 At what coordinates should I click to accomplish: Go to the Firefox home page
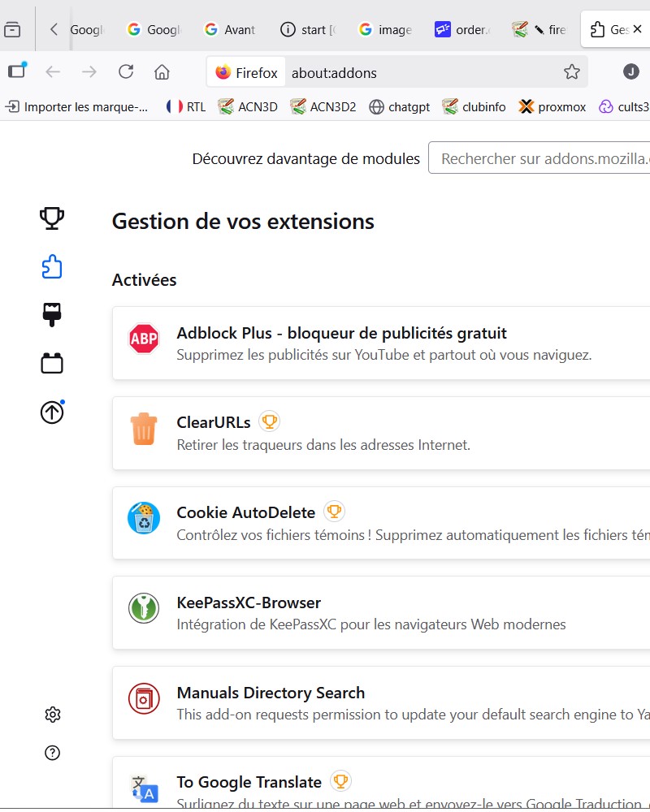click(x=162, y=72)
